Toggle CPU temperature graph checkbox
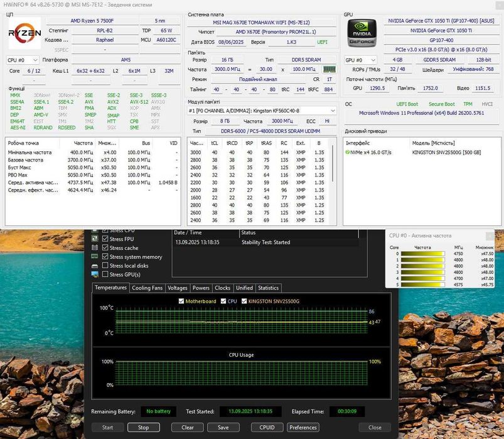 pyautogui.click(x=223, y=301)
